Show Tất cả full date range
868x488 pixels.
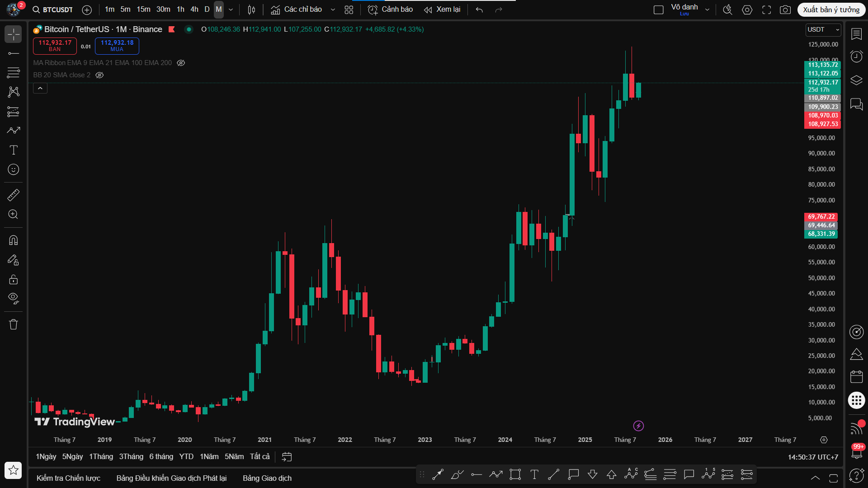(x=260, y=457)
